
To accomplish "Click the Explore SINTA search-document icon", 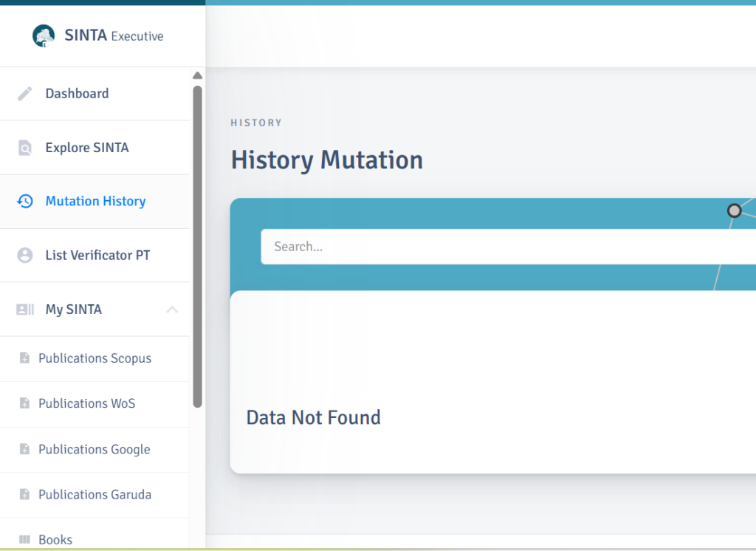I will point(24,148).
